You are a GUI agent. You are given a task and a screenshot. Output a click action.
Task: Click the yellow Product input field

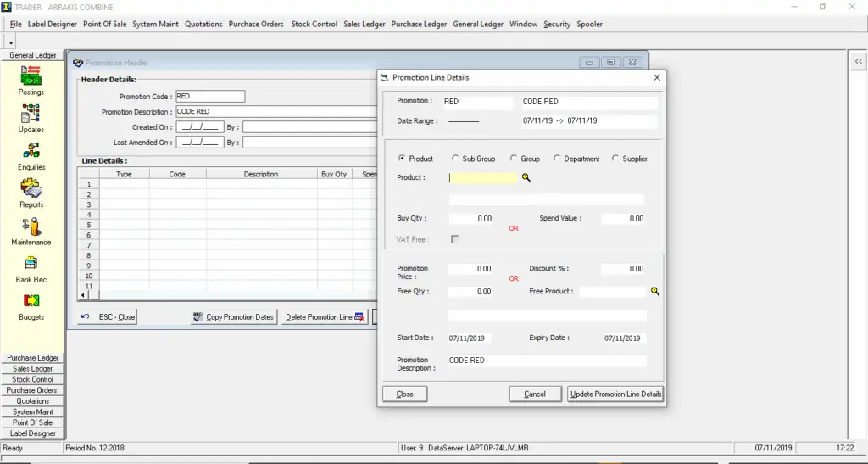pos(482,178)
